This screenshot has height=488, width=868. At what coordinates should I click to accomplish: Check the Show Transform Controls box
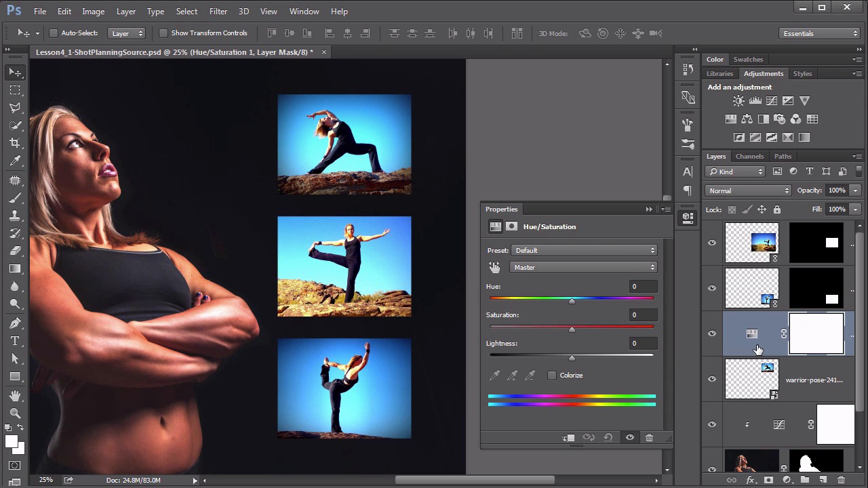click(x=163, y=33)
